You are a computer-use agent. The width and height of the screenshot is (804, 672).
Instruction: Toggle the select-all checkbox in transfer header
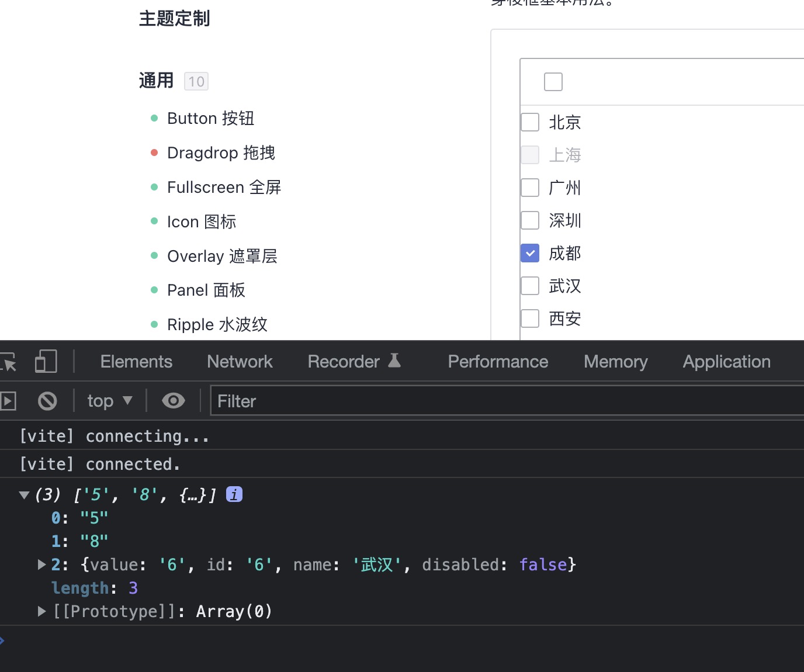click(x=553, y=82)
